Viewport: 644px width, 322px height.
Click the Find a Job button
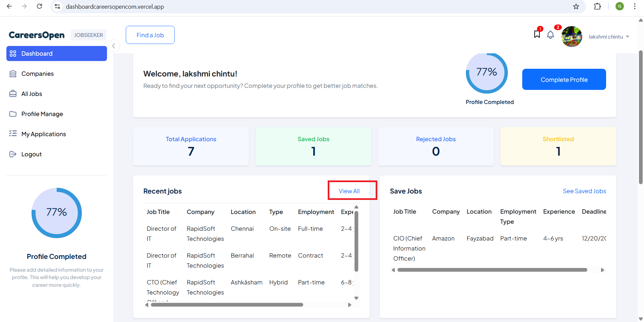150,35
